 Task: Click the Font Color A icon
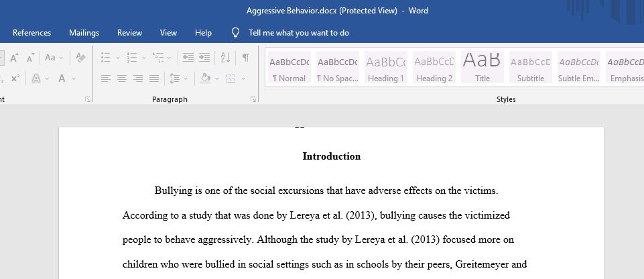pos(62,78)
